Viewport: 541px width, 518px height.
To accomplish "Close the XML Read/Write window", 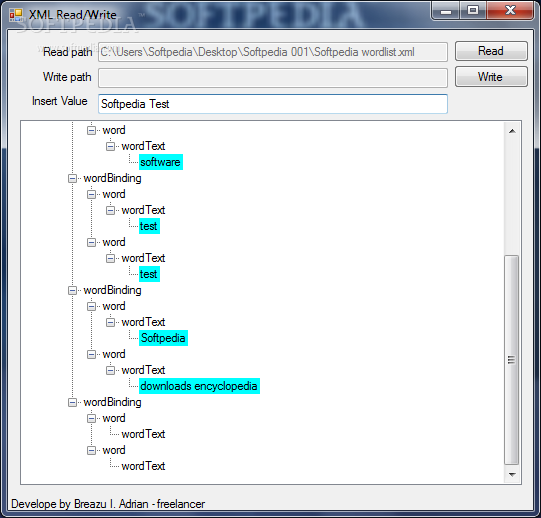I will 510,10.
